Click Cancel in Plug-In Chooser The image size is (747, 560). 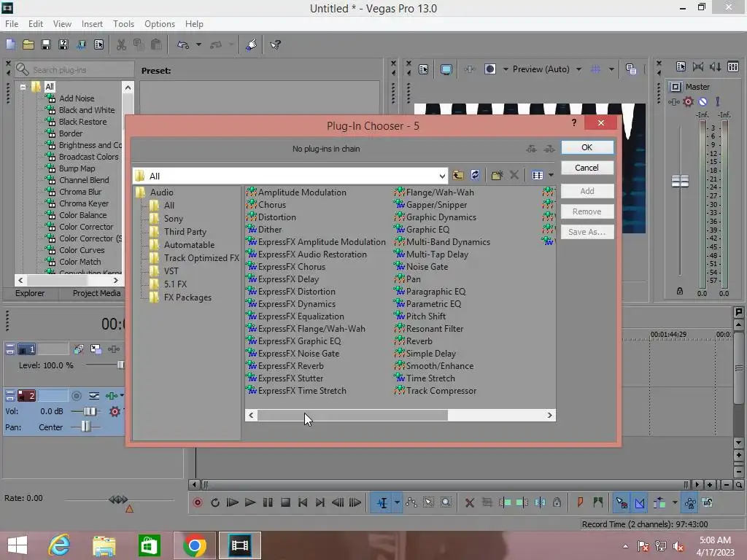coord(587,168)
